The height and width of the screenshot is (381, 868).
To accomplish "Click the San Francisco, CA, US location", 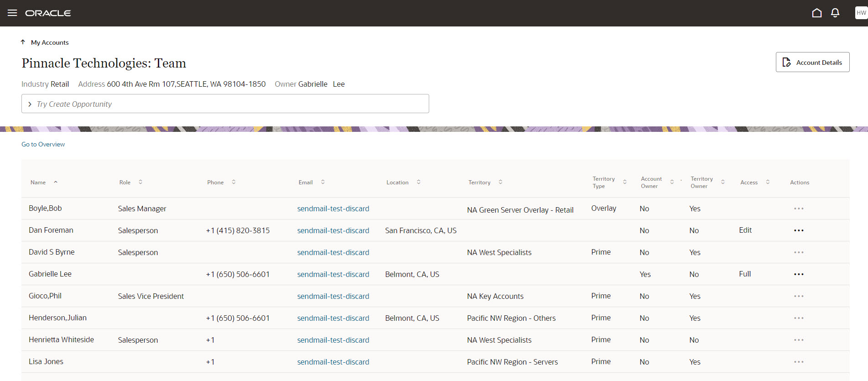I will tap(421, 230).
